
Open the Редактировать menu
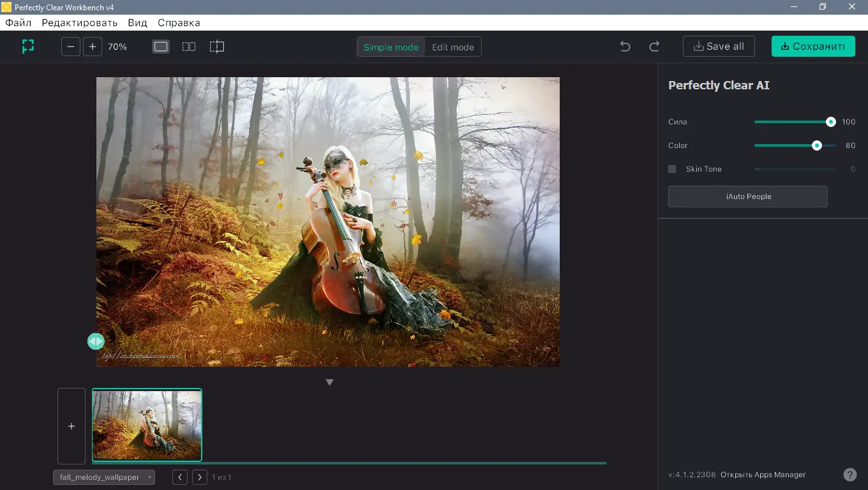[x=80, y=22]
